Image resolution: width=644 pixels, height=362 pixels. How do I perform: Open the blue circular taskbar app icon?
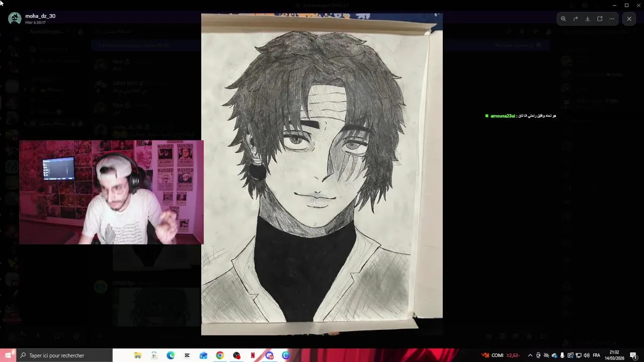pyautogui.click(x=286, y=355)
